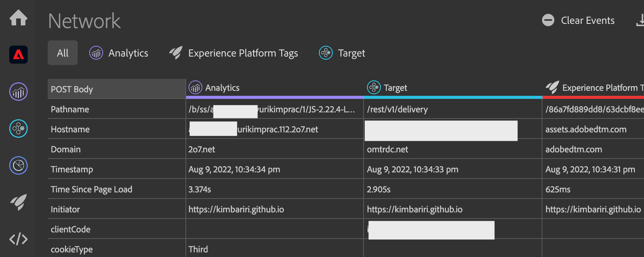Click the Clear Events button
This screenshot has height=257, width=644.
pos(578,20)
